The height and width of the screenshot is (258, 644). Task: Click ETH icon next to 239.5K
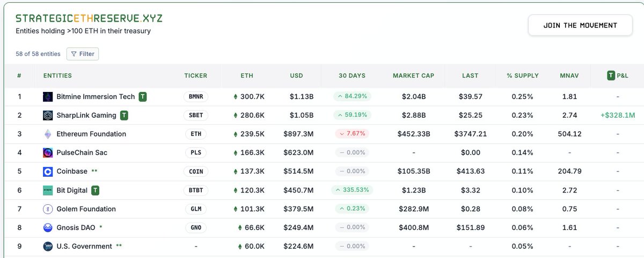tap(235, 134)
